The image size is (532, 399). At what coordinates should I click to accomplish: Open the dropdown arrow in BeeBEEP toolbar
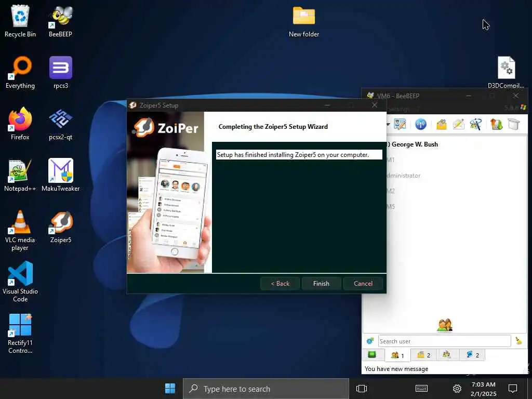[388, 124]
